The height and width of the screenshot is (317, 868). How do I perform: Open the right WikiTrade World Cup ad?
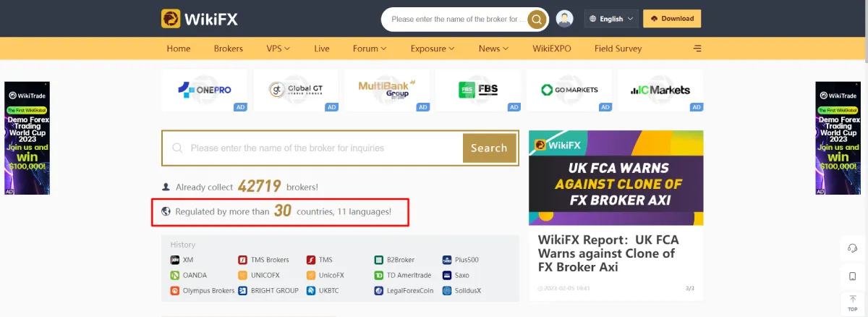(x=838, y=138)
